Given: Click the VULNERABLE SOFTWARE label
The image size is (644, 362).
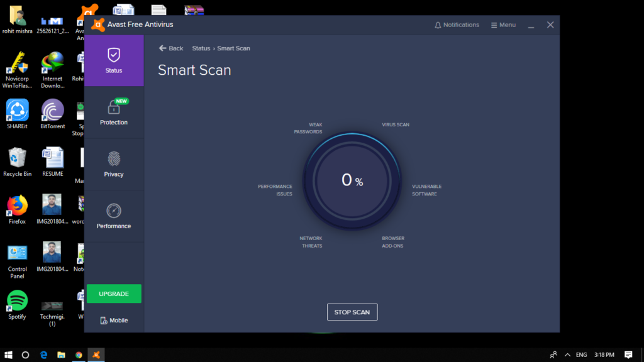Looking at the screenshot, I should (x=427, y=190).
